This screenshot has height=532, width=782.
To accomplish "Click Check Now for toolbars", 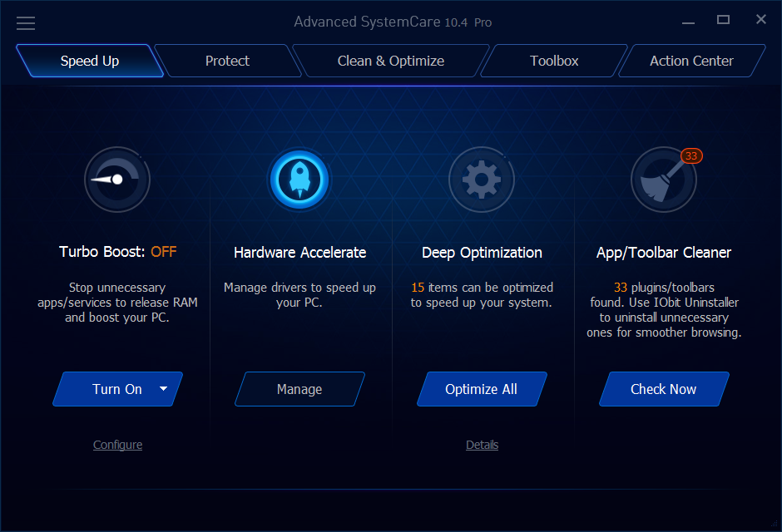I will click(663, 389).
